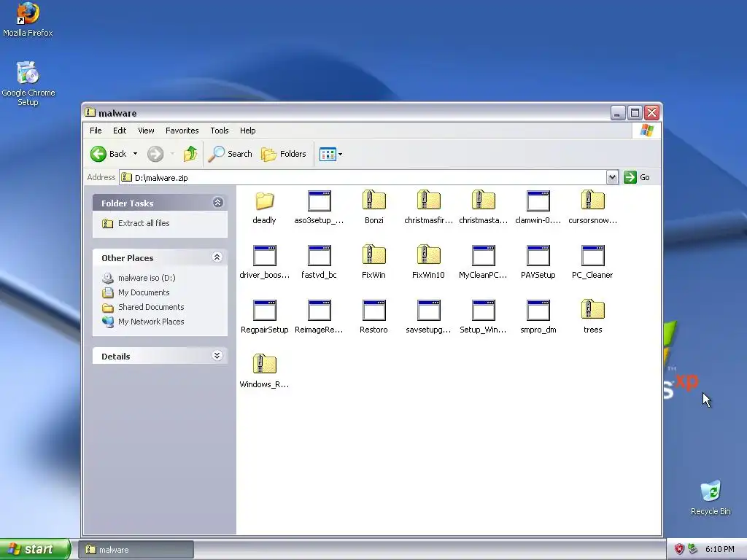Click the network connection tray icon
Viewport: 747px width, 560px height.
[693, 549]
